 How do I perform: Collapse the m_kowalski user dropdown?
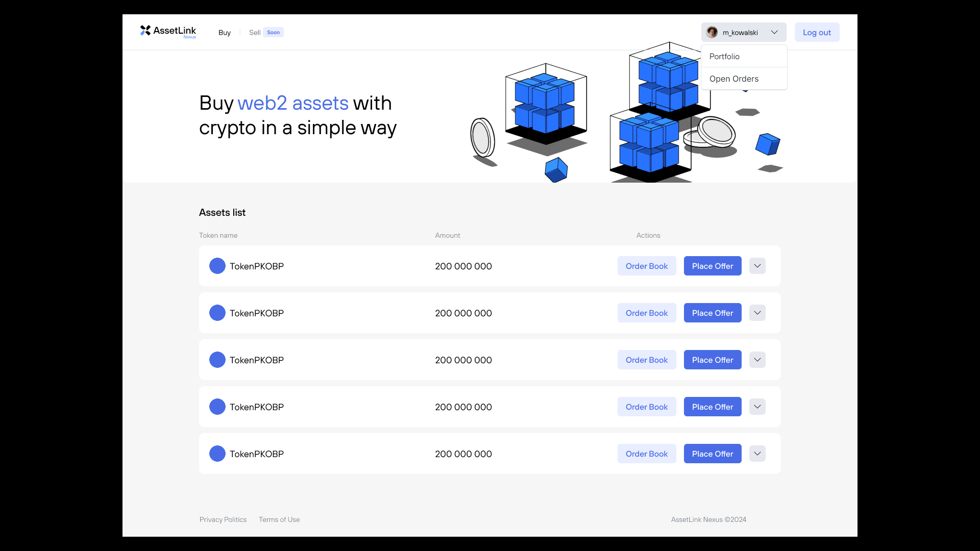coord(774,32)
